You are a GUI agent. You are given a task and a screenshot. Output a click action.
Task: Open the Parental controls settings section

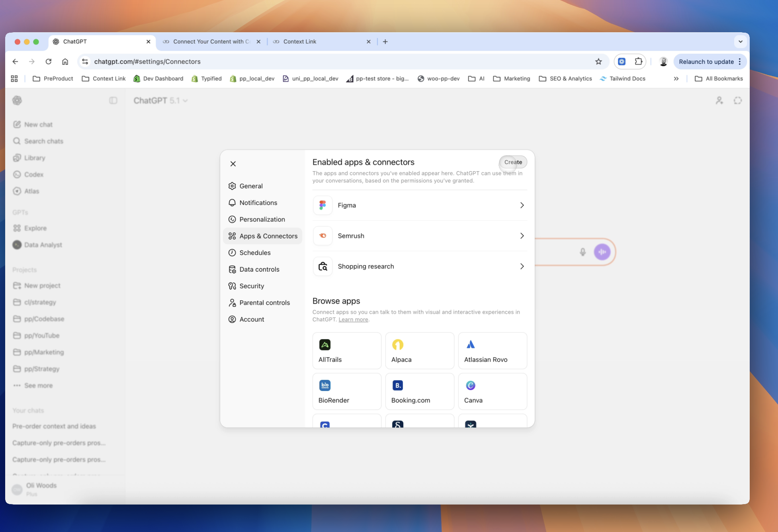(x=264, y=303)
